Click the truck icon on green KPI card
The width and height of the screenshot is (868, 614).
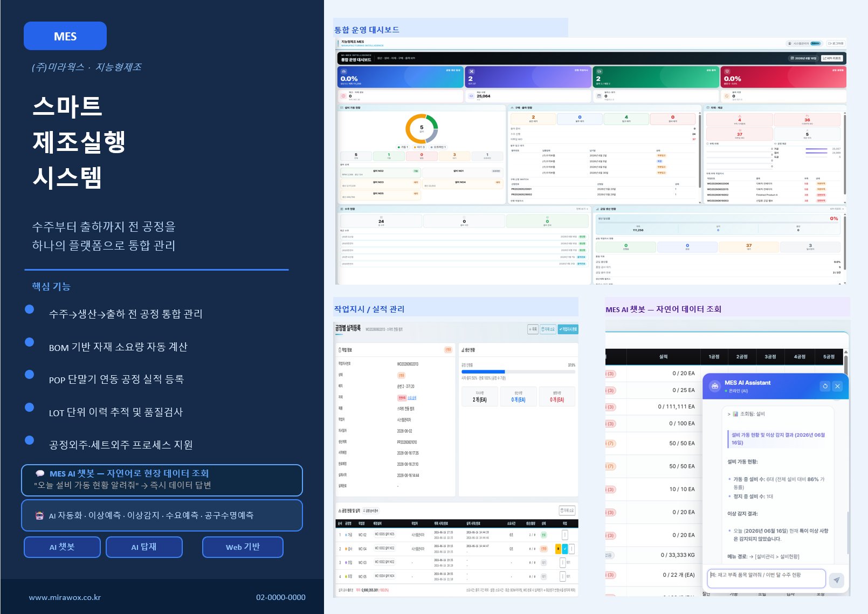[x=599, y=71]
